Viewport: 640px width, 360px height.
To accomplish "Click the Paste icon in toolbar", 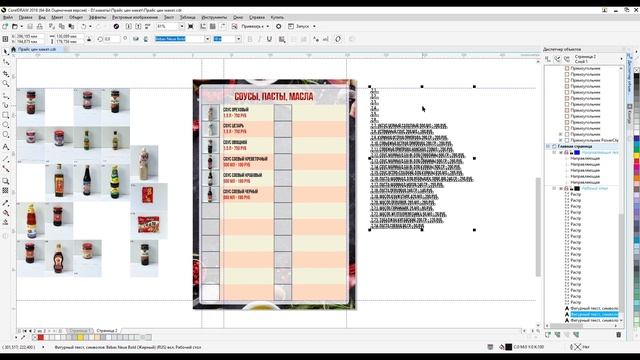I will (x=71, y=26).
